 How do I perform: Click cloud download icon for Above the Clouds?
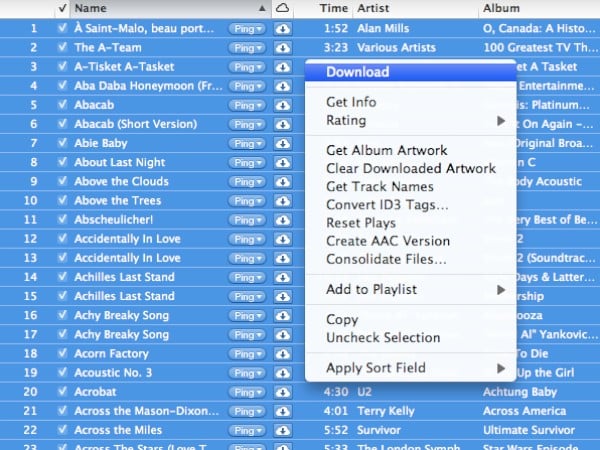283,182
